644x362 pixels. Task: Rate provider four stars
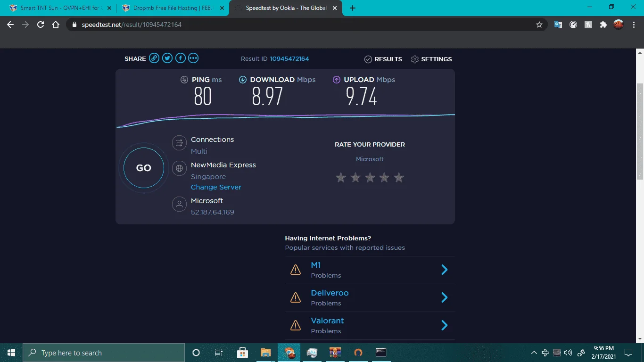385,178
